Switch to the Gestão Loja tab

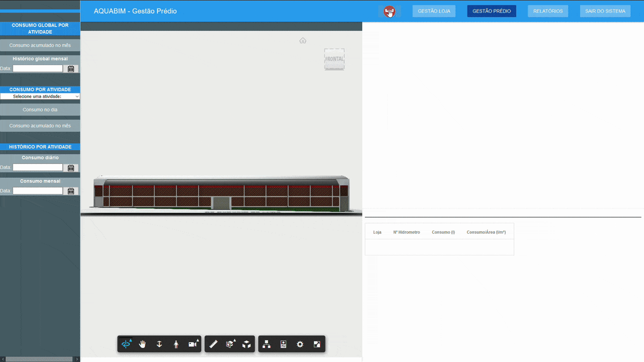(434, 11)
